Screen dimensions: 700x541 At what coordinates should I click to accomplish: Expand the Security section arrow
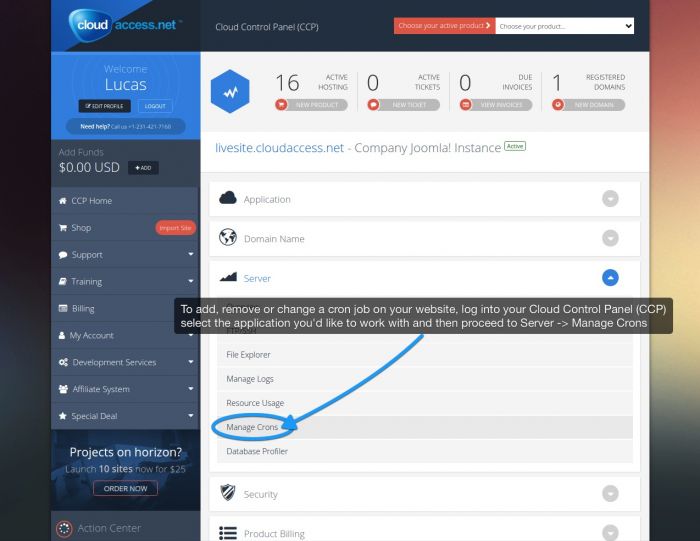tap(610, 494)
